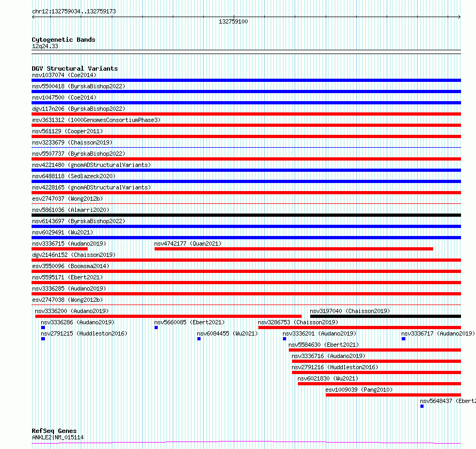Open nsv1047500 (Coe2014) variant label
The height and width of the screenshot is (449, 476).
[x=64, y=97]
